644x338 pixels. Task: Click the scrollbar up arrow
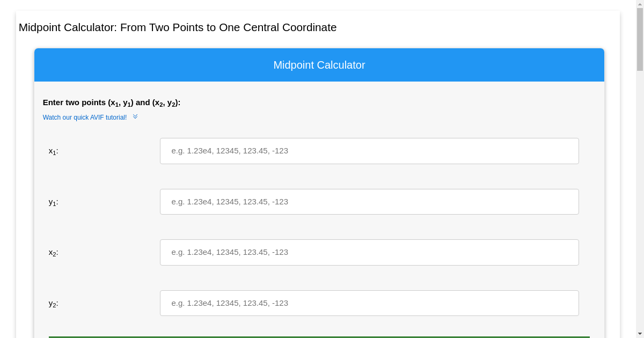pyautogui.click(x=639, y=4)
